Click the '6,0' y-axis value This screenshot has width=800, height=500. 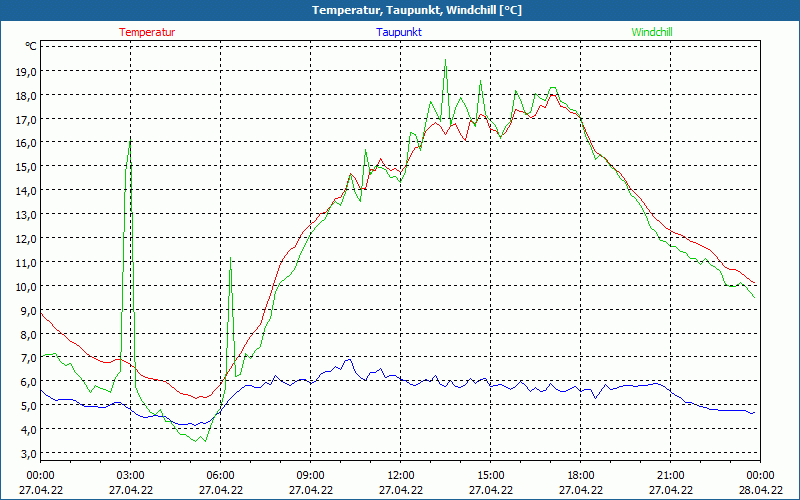[29, 382]
